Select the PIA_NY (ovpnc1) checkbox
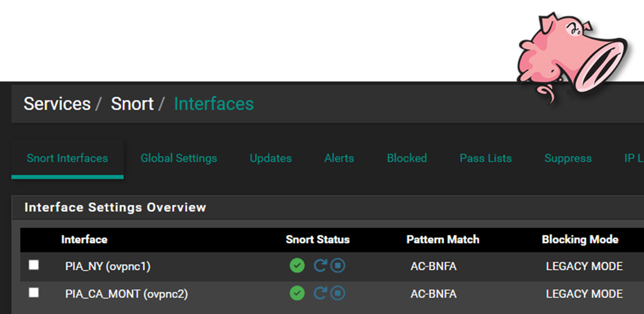The width and height of the screenshot is (644, 314). tap(34, 265)
